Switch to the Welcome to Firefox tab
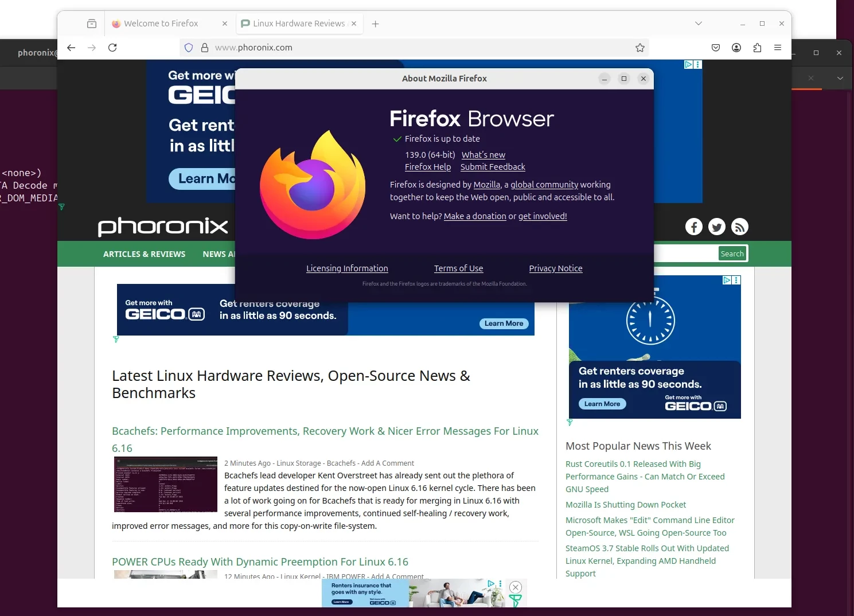 (161, 24)
